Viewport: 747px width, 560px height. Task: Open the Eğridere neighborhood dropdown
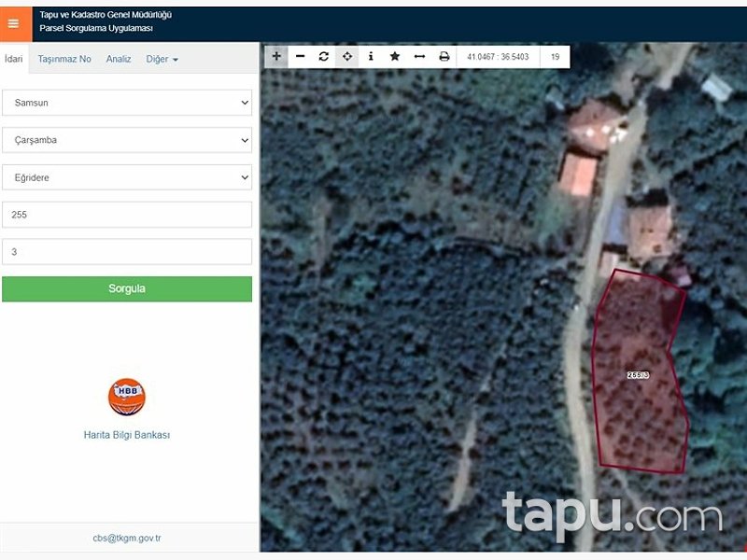point(127,177)
